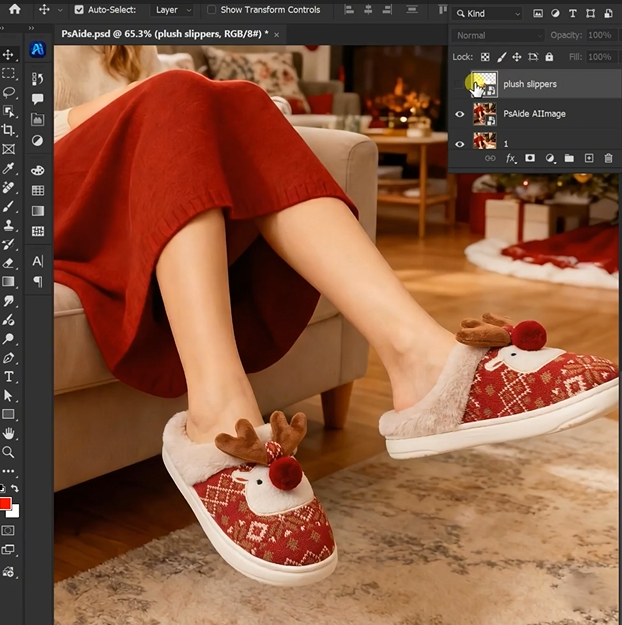
Task: Open the Character panel icon
Action: pyautogui.click(x=37, y=261)
